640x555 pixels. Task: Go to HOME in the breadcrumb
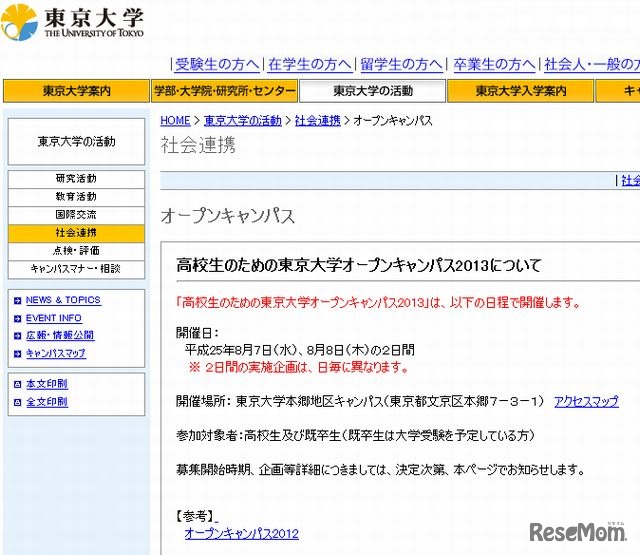coord(175,120)
